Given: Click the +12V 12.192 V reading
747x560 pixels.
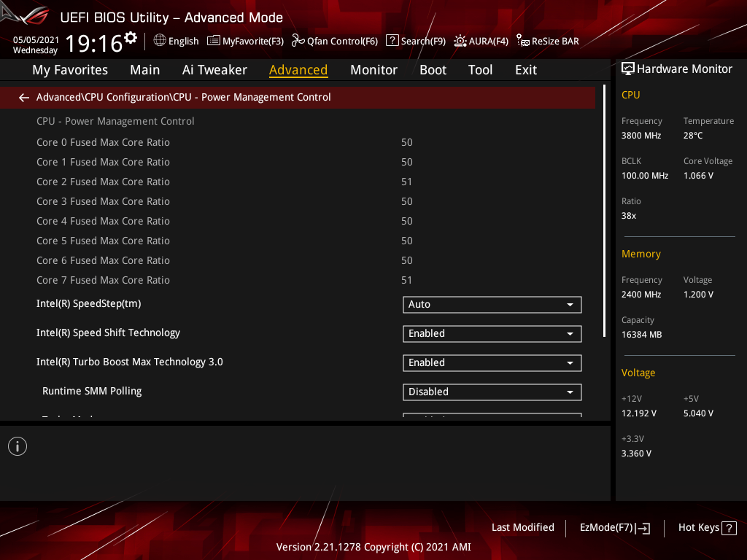Looking at the screenshot, I should (639, 413).
